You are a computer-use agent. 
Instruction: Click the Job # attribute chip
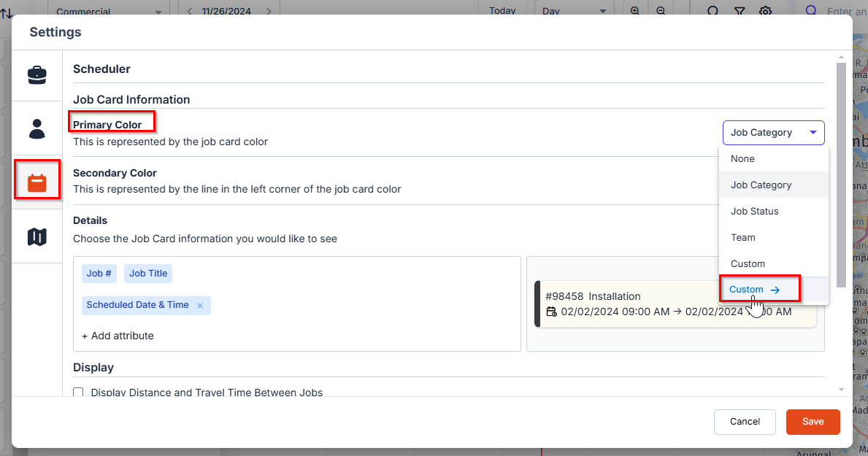tap(99, 274)
